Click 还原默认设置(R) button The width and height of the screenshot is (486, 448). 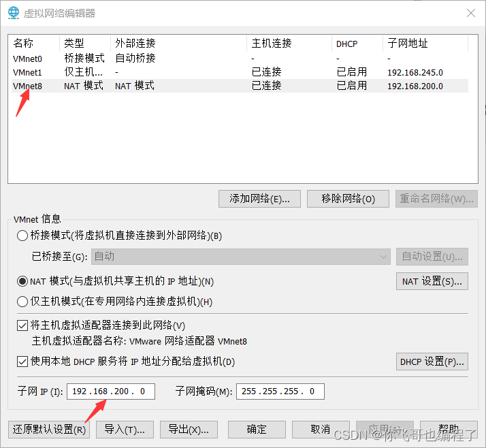tap(49, 430)
